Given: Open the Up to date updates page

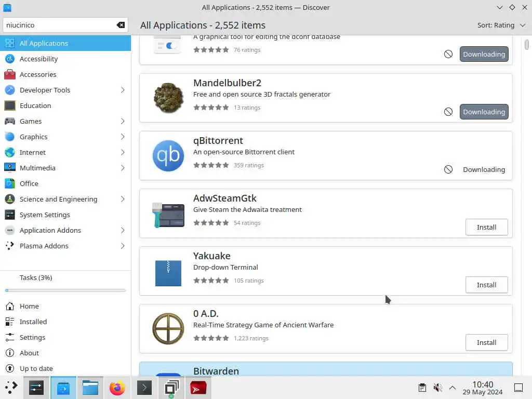Looking at the screenshot, I should coord(65,369).
